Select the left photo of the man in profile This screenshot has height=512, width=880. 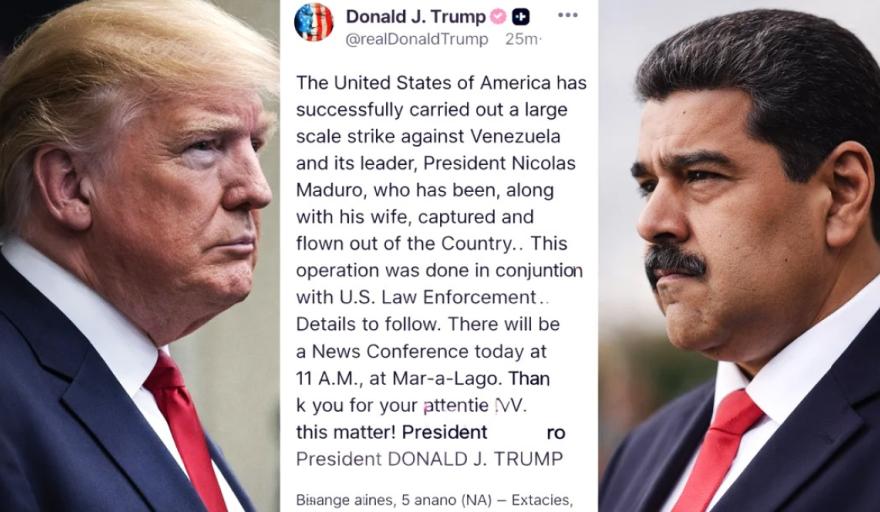pos(140,256)
